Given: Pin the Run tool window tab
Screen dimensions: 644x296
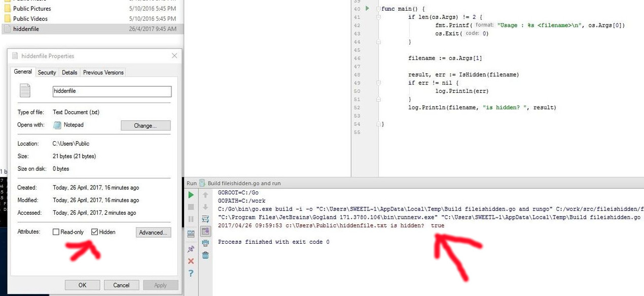Looking at the screenshot, I should 191,248.
